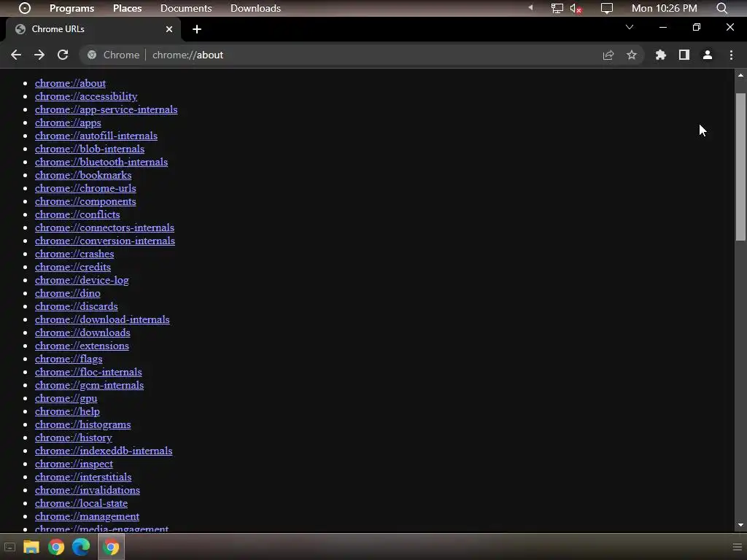Open the chrome://management link

pos(87,517)
